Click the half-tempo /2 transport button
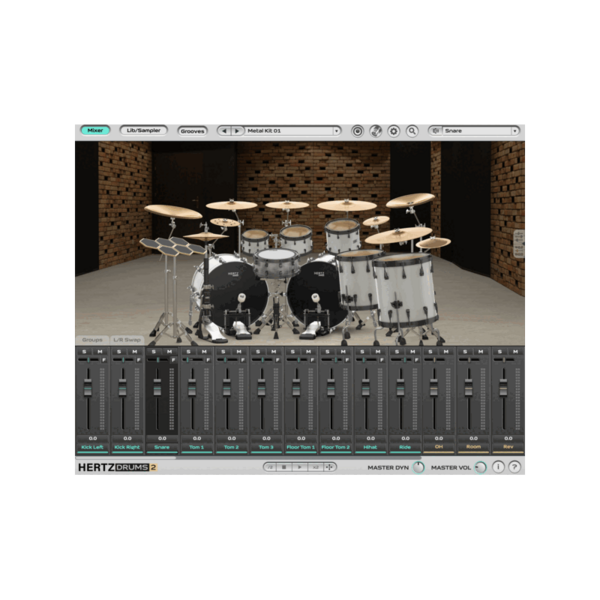 [x=271, y=467]
